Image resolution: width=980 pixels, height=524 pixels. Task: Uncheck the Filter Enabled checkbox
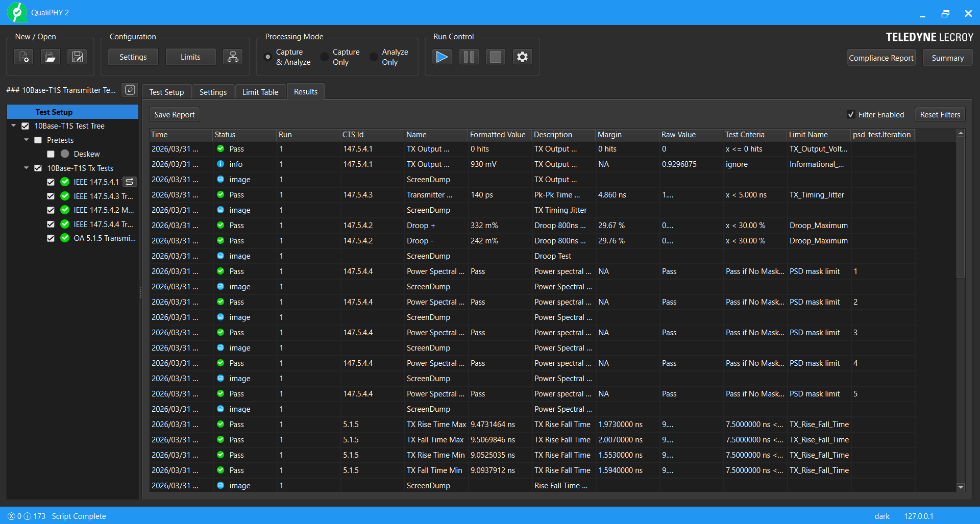point(851,115)
